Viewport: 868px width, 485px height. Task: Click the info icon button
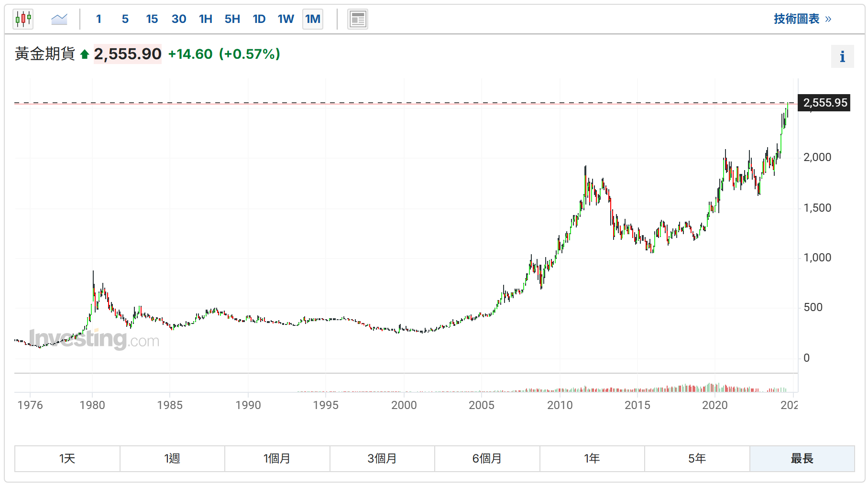click(842, 57)
